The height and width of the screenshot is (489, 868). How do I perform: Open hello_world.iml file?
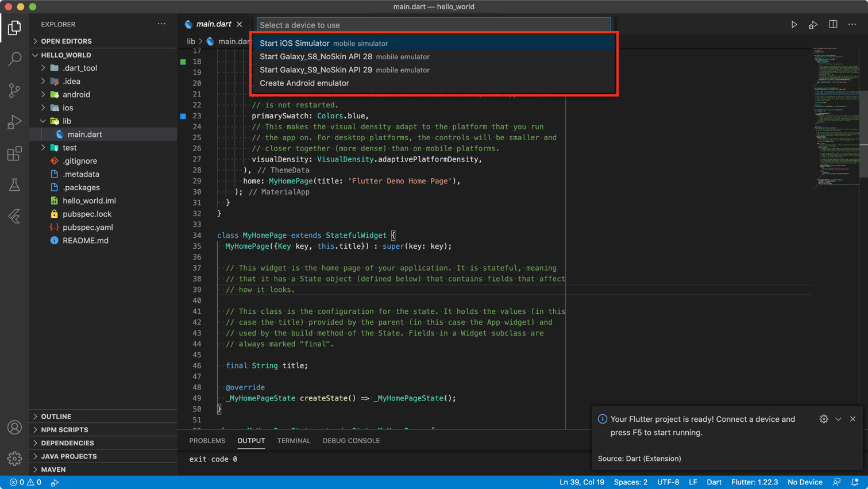pos(103,201)
